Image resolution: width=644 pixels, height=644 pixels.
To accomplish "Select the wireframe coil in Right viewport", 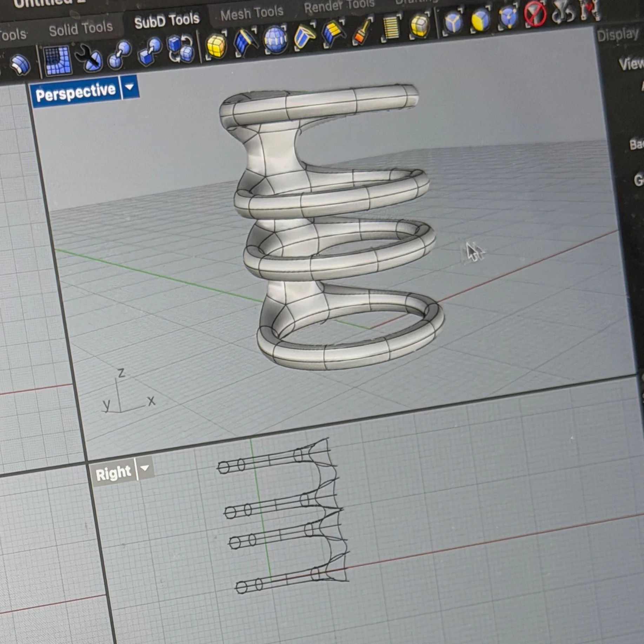I will click(284, 516).
